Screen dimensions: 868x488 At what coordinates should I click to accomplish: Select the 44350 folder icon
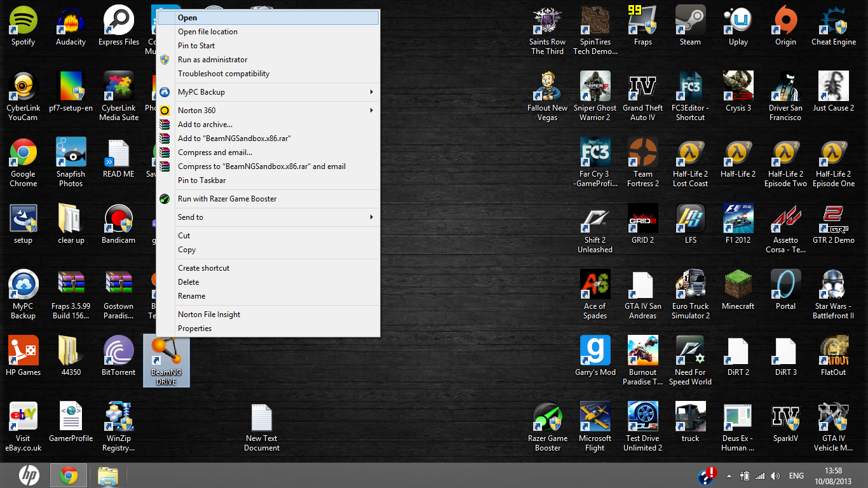71,356
